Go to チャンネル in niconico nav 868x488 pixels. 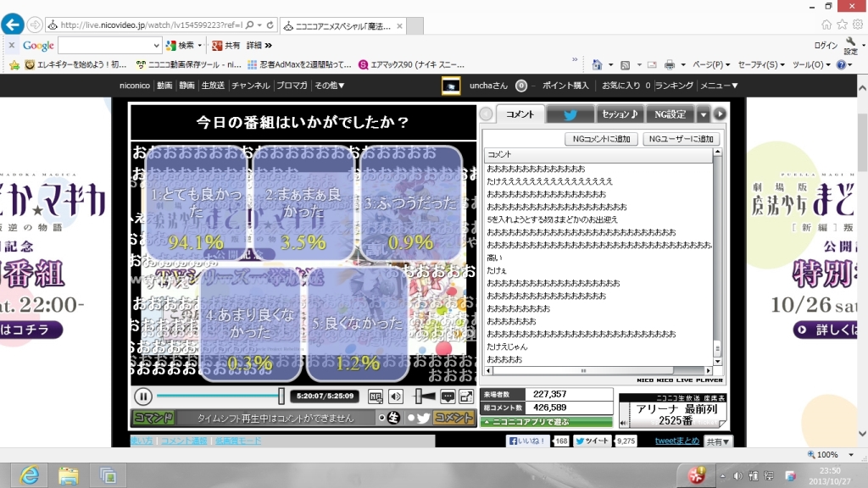[x=251, y=86]
